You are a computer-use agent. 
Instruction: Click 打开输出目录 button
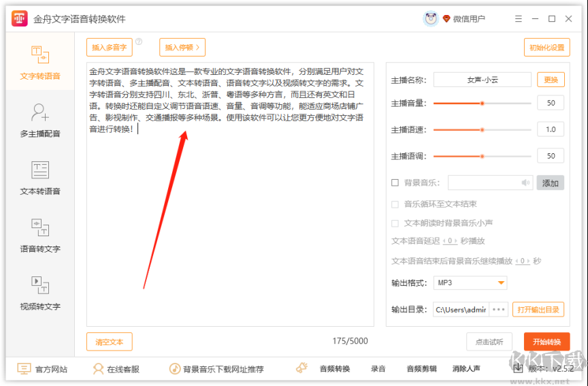538,310
